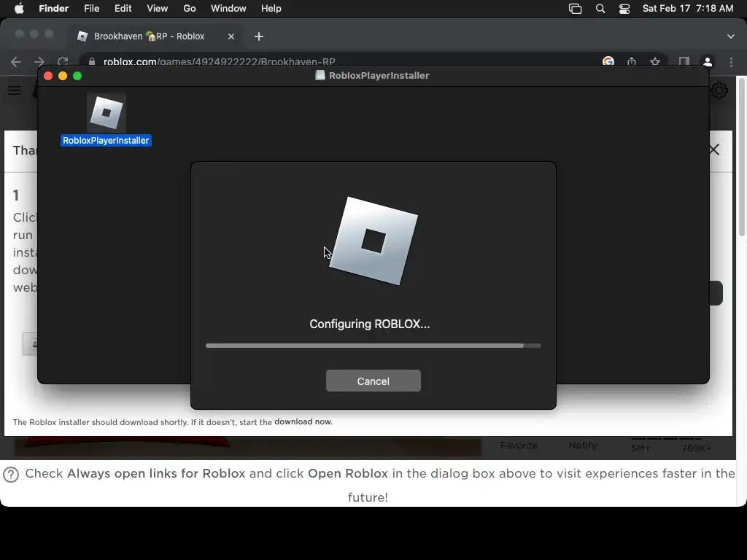Close the RobloxPlayerInstaller Finder window

point(48,76)
